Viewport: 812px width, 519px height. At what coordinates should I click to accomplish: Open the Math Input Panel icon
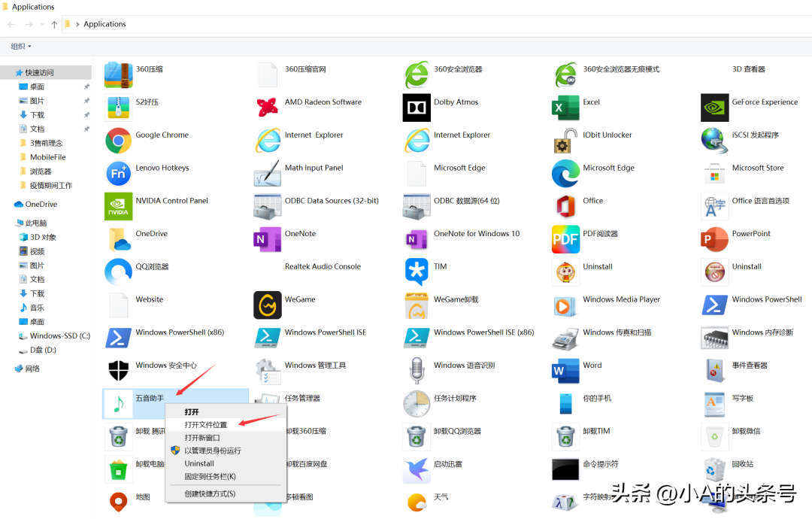268,174
